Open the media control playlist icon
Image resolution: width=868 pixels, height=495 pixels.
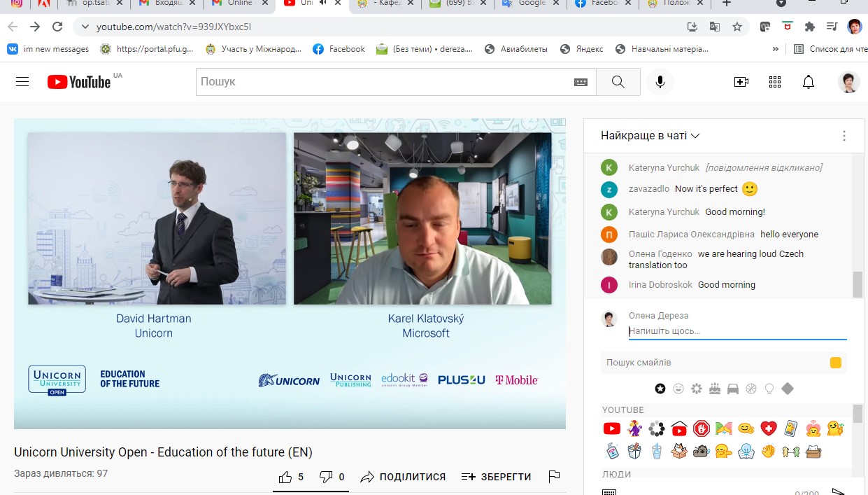pyautogui.click(x=832, y=27)
